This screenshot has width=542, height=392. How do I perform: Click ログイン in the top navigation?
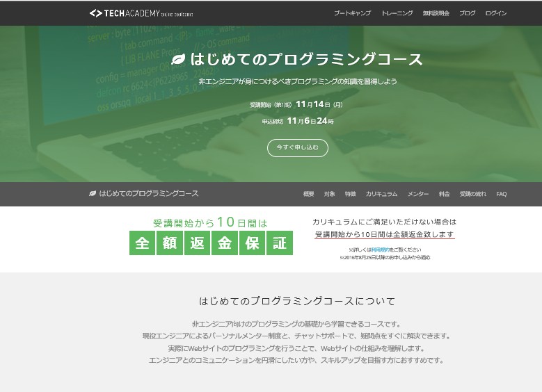pyautogui.click(x=495, y=13)
